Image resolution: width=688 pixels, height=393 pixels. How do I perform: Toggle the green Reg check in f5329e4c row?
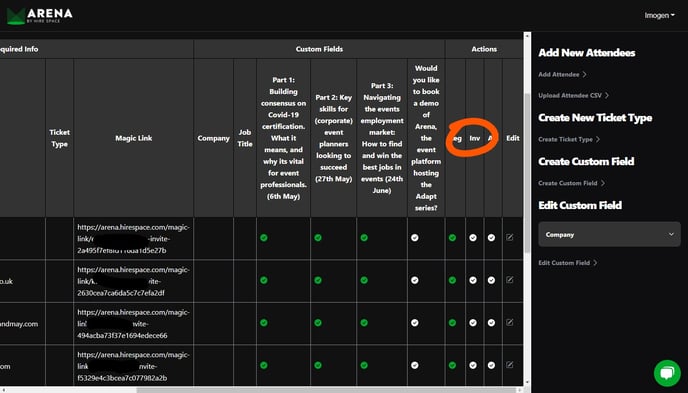click(452, 365)
